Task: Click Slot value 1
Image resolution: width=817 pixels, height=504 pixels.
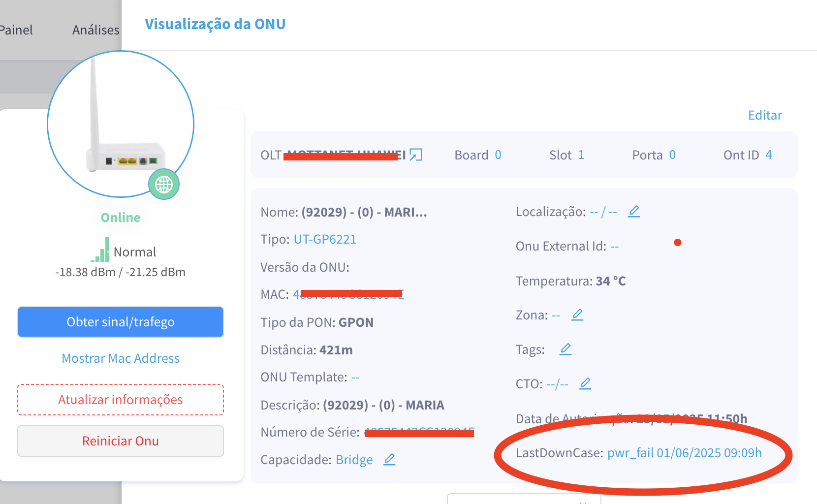Action: point(581,155)
